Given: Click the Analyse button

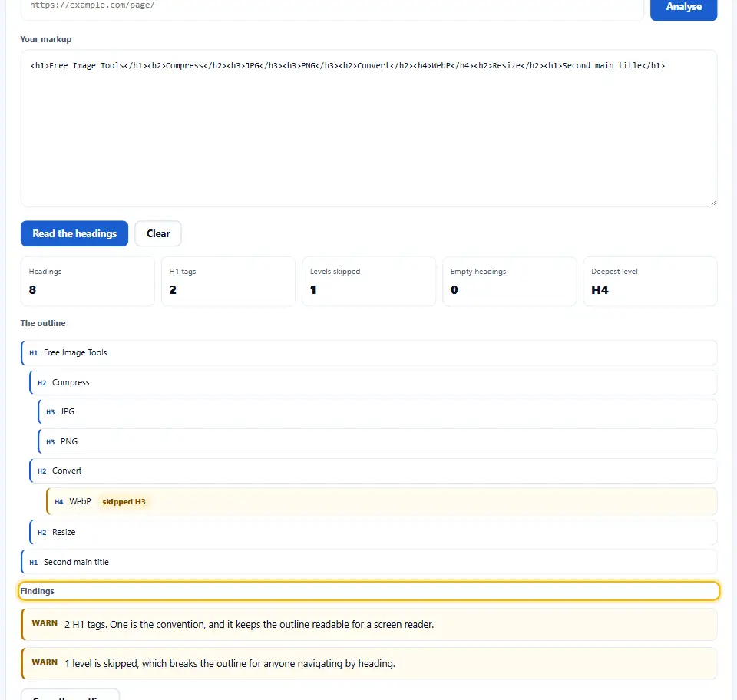Looking at the screenshot, I should (683, 8).
